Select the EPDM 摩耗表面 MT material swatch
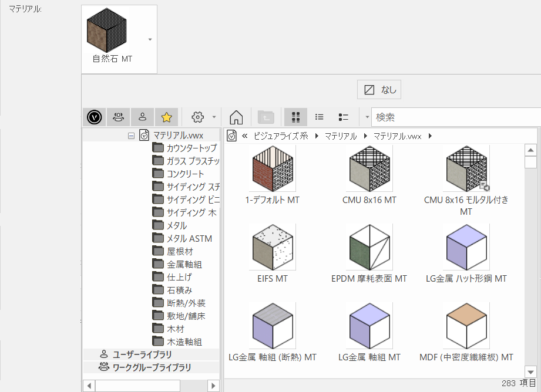Screen dimensions: 541x392 pos(369,245)
